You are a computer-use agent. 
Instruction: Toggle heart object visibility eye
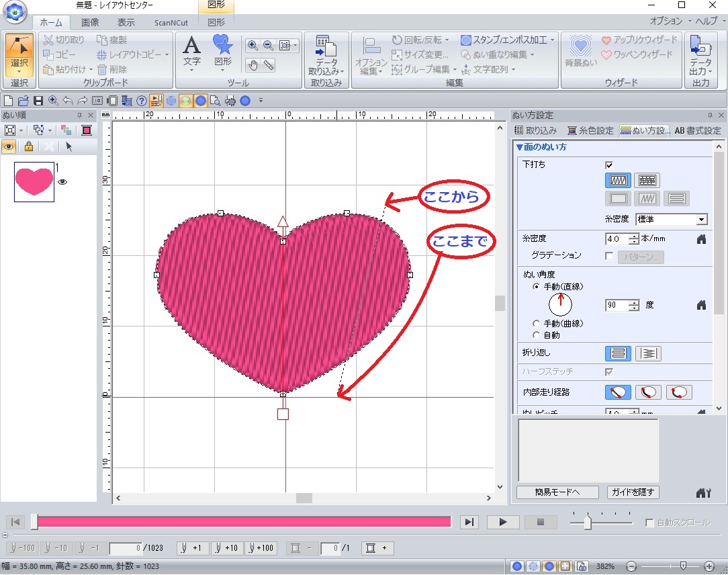click(62, 182)
